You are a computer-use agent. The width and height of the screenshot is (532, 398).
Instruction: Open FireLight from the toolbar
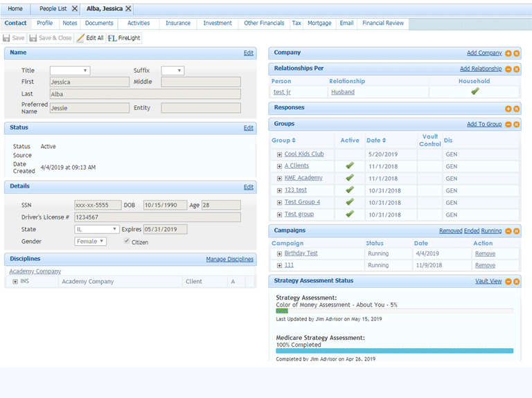[x=124, y=38]
